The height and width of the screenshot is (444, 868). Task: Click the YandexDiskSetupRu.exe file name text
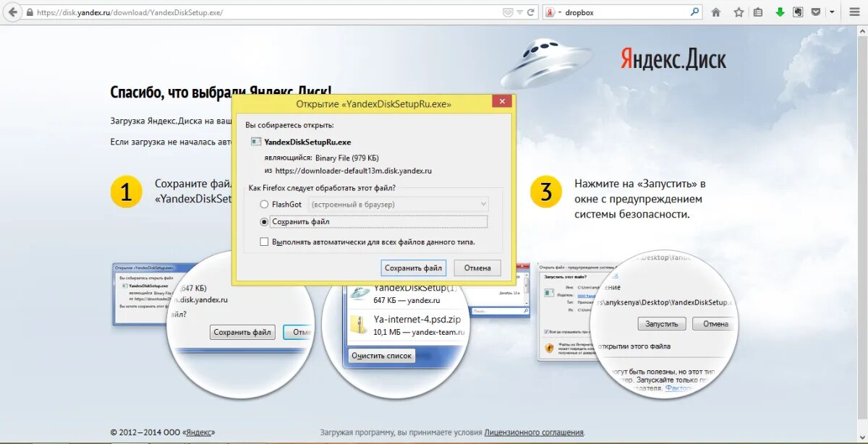(x=307, y=142)
